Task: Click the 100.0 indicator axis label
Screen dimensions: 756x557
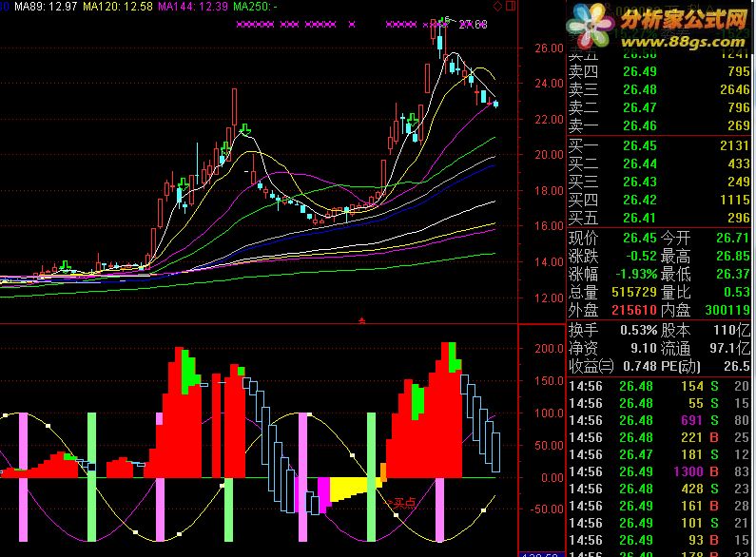Action: click(x=549, y=413)
